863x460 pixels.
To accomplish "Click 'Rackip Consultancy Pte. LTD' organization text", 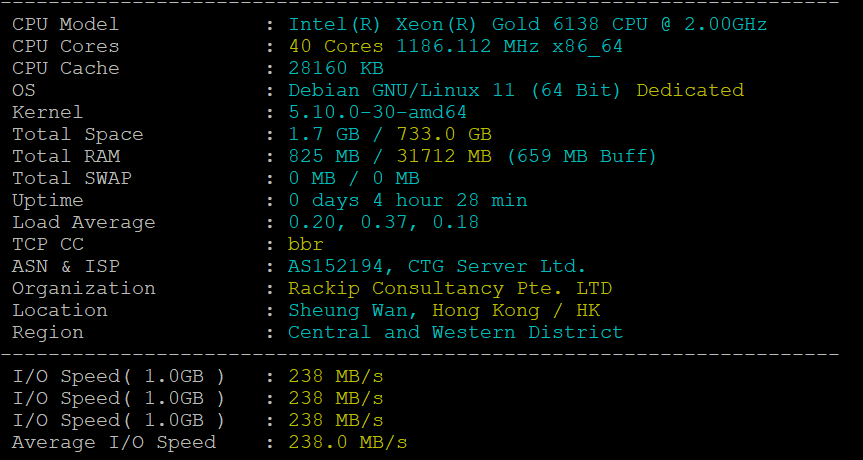I will [450, 288].
